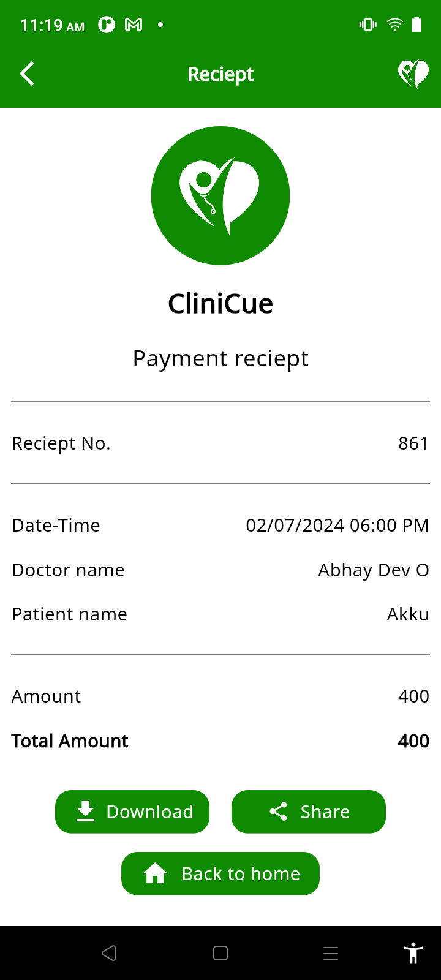Go back to home screen
The height and width of the screenshot is (980, 441).
tap(221, 873)
